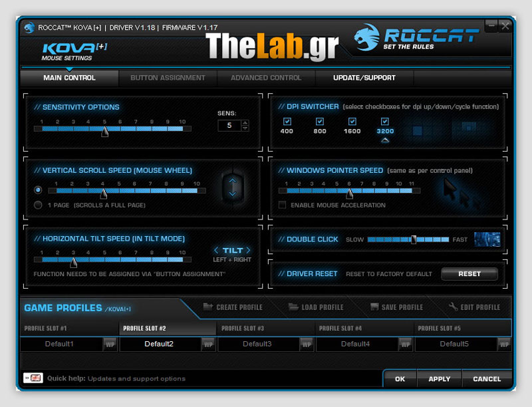The image size is (532, 407).
Task: Click the Load Profile button
Action: pos(316,307)
